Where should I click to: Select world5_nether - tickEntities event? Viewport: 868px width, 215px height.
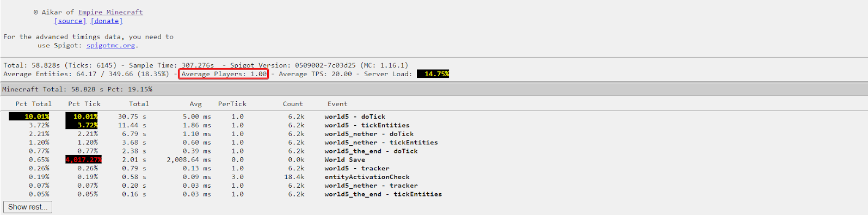click(x=381, y=143)
